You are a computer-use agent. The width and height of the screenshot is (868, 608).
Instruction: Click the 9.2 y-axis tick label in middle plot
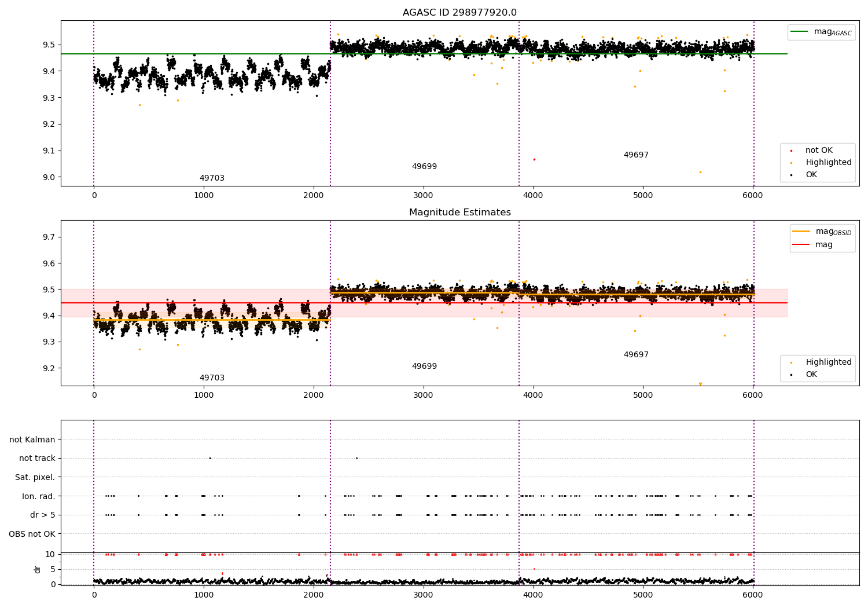[49, 368]
